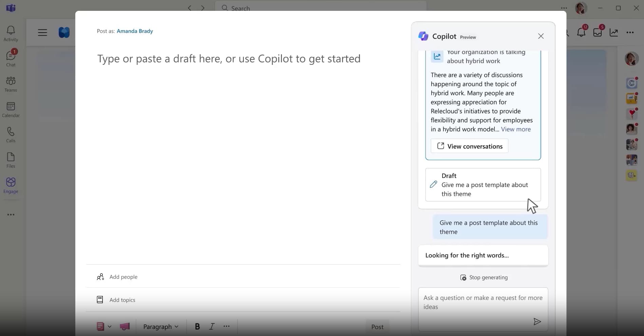Click Add people field
The image size is (644, 336).
(x=124, y=277)
